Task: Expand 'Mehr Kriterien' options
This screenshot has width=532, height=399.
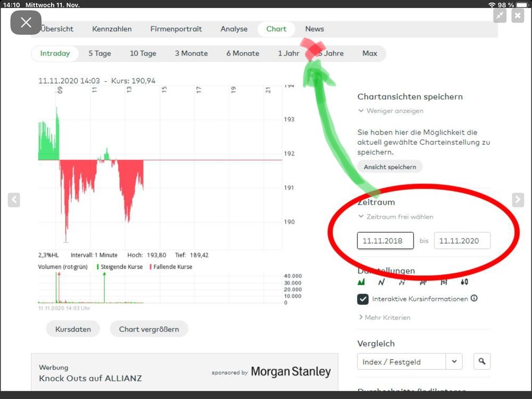Action: (387, 317)
